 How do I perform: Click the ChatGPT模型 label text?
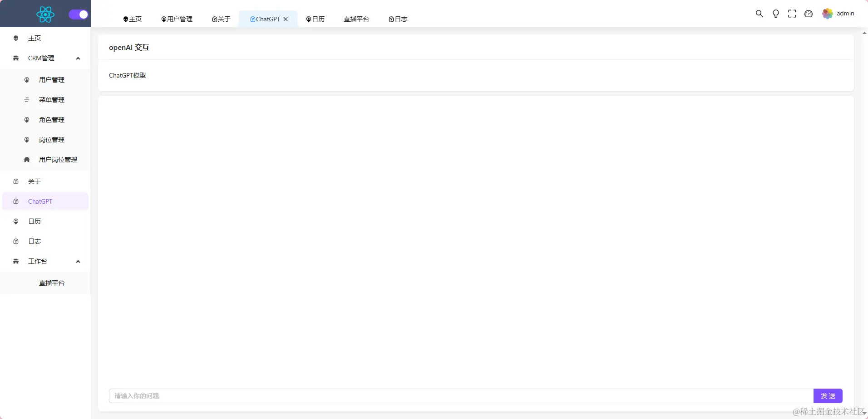pos(128,75)
